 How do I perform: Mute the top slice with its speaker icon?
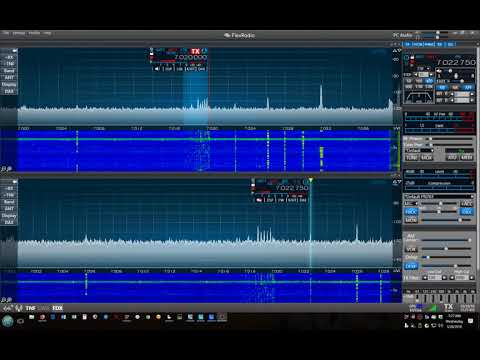157,69
